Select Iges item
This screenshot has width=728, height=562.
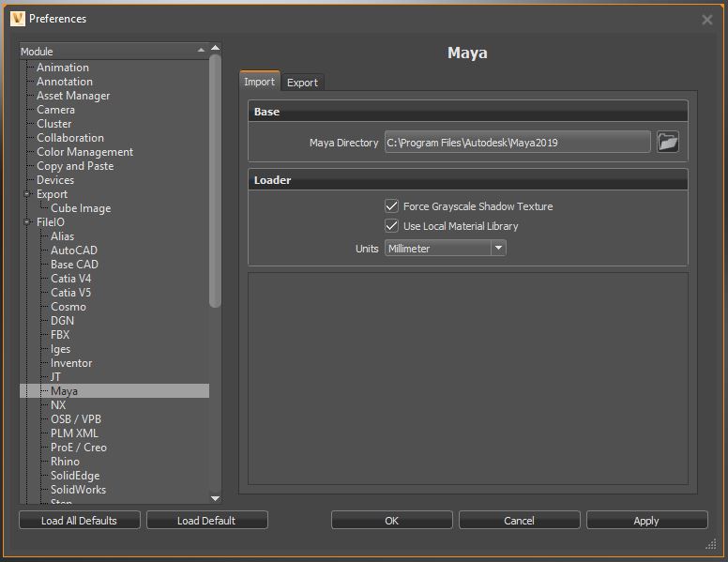click(60, 349)
